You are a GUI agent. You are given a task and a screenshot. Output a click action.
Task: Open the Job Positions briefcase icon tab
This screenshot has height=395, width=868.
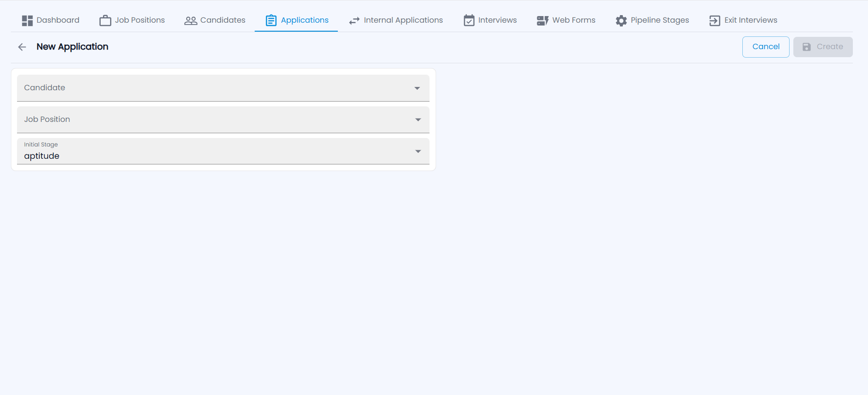(132, 20)
